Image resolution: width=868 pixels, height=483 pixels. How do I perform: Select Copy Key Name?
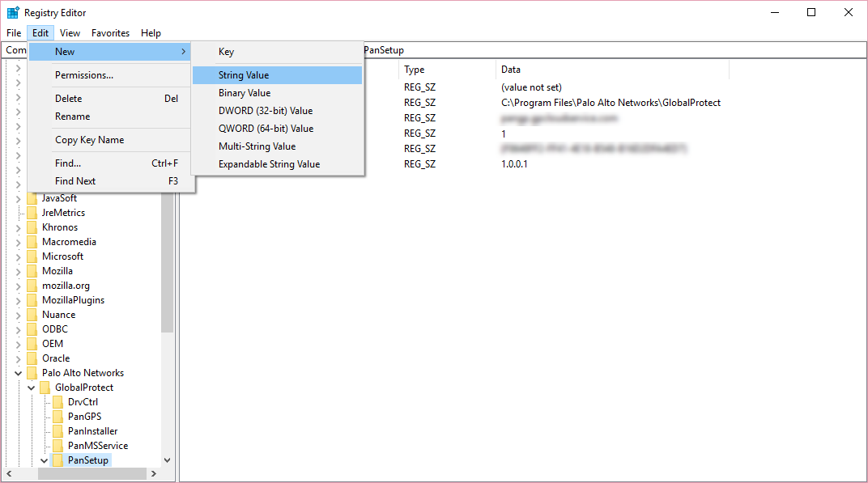point(109,140)
